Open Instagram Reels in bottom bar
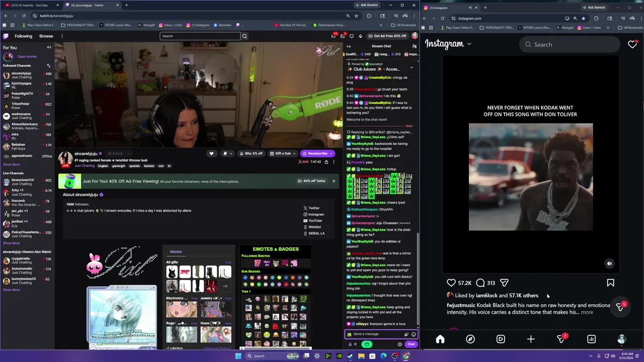 coord(501,339)
